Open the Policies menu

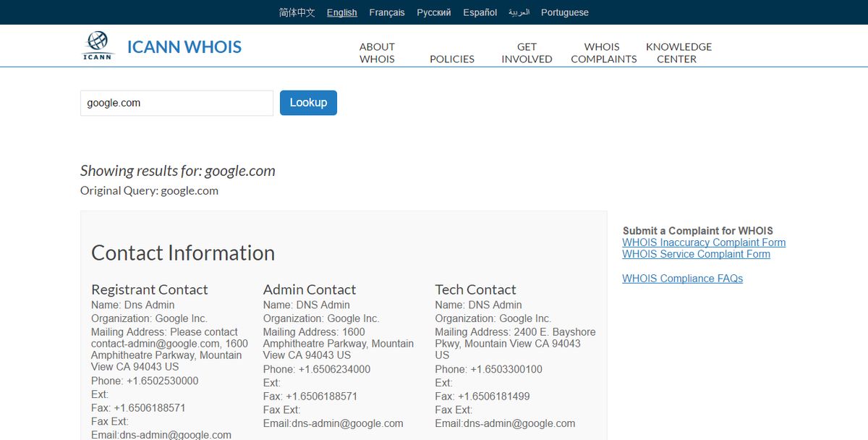tap(452, 59)
